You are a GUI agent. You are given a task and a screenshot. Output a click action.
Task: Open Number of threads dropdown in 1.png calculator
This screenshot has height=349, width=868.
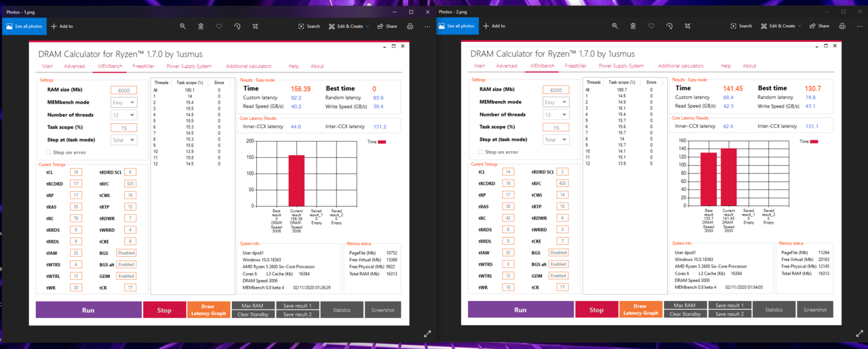123,115
